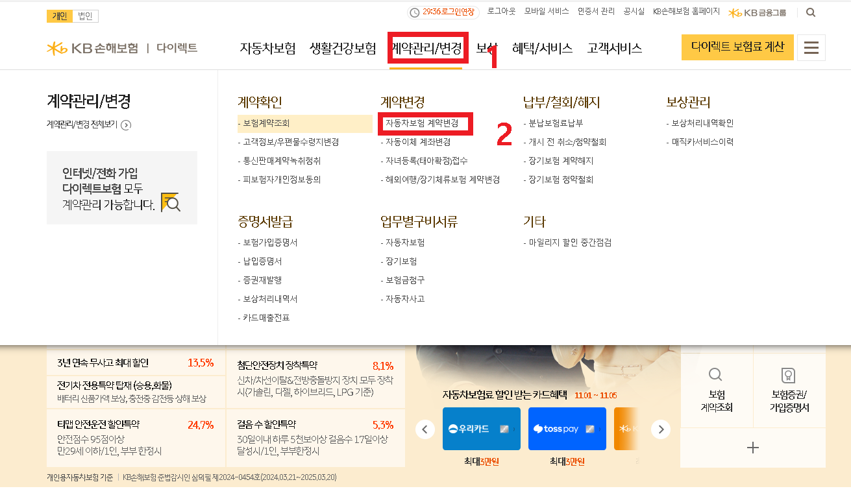Viewport: 851px width, 504px height.
Task: Open the 고객서비스 main menu
Action: point(615,48)
